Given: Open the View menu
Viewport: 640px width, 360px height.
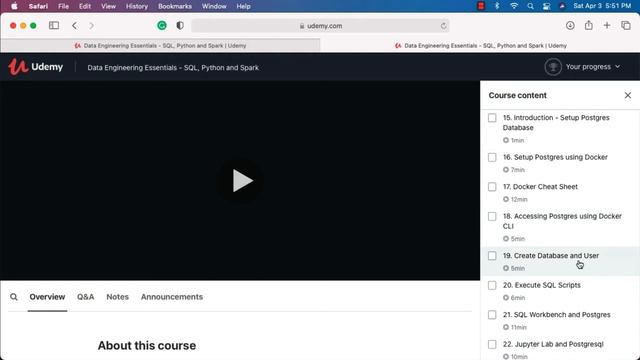Looking at the screenshot, I should pyautogui.click(x=109, y=6).
